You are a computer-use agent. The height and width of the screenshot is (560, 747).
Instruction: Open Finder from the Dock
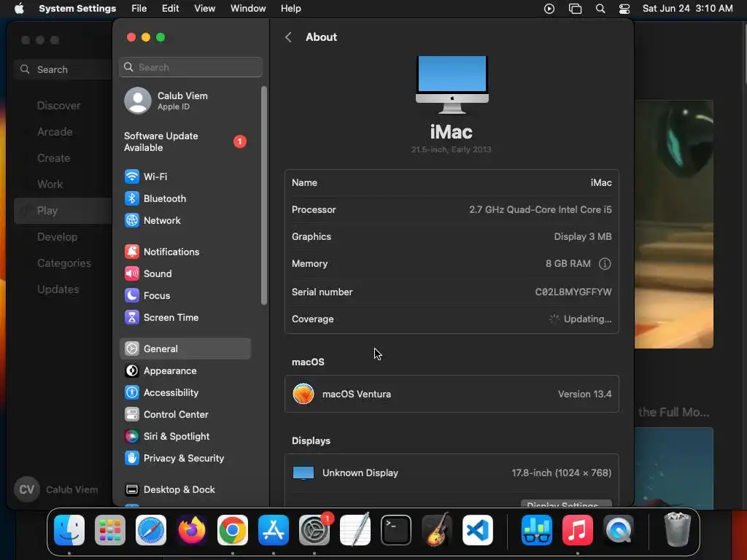pyautogui.click(x=69, y=530)
